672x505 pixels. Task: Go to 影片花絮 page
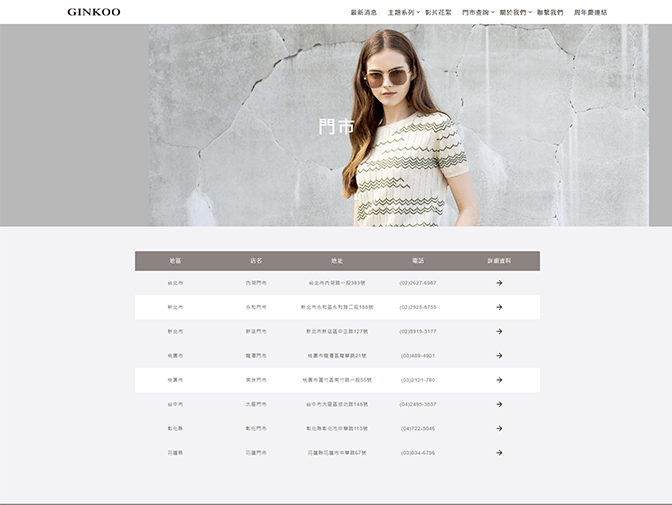[439, 13]
